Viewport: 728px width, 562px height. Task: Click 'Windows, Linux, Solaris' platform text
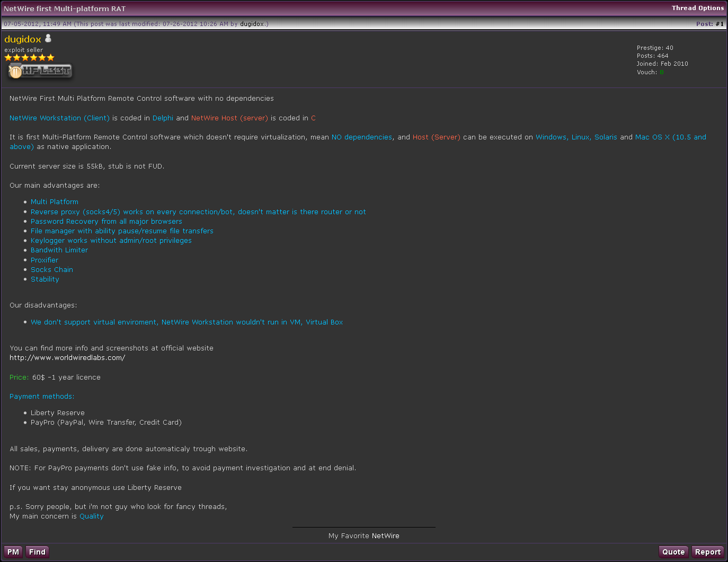[x=576, y=137]
